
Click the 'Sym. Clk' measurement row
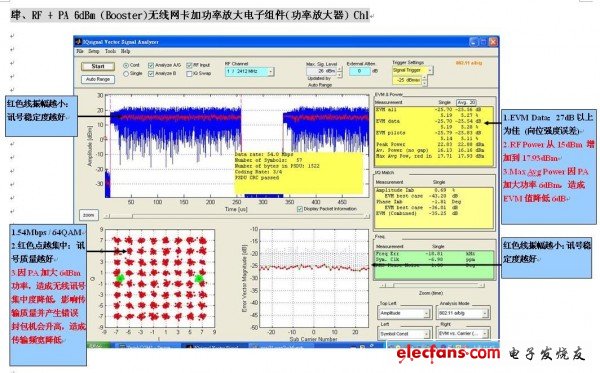tap(426, 259)
